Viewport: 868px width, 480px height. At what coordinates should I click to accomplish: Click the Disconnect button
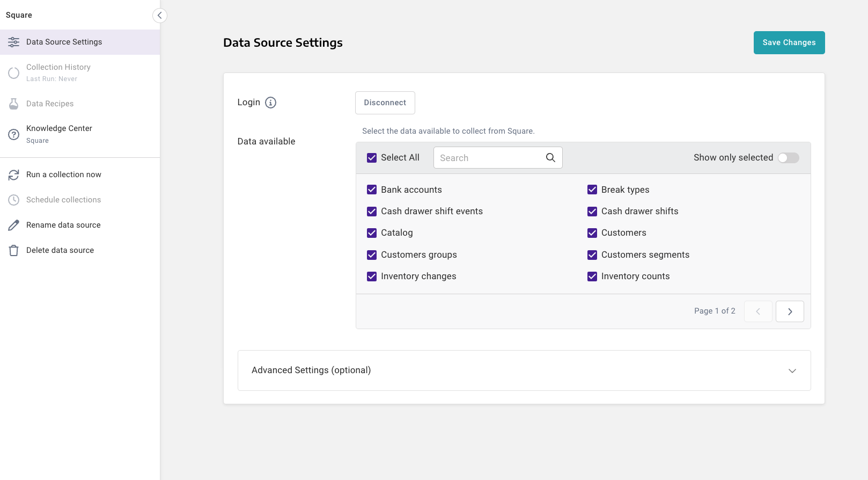click(x=385, y=103)
